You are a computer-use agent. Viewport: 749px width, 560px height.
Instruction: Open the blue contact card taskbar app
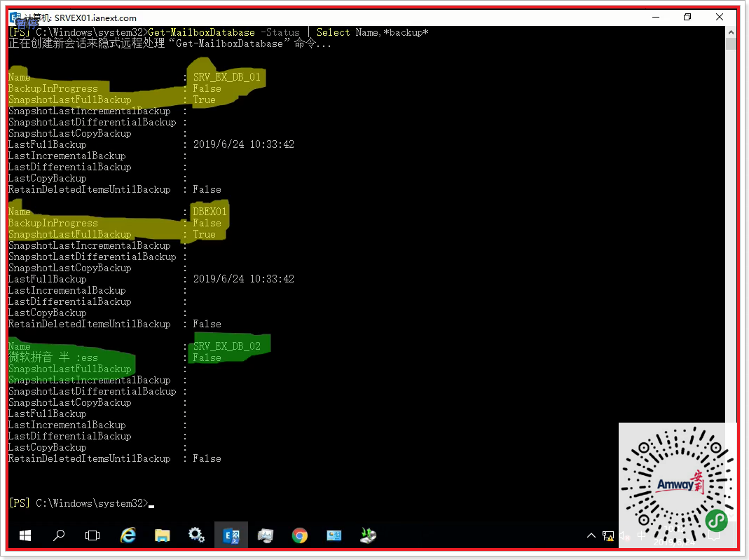point(334,535)
